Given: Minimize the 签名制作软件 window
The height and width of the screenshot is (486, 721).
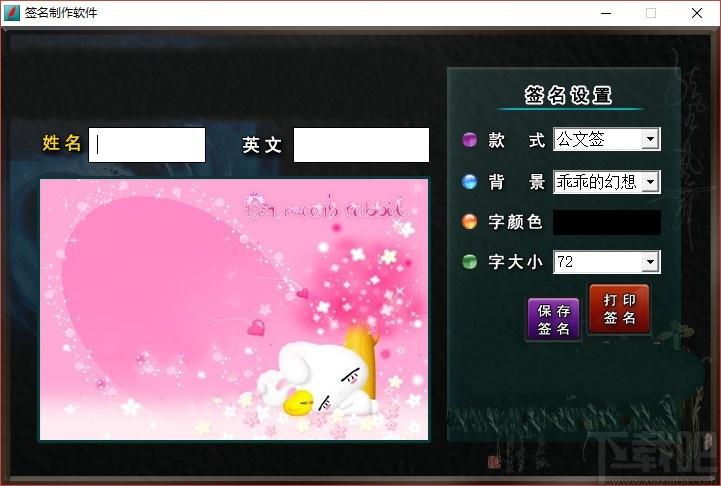Looking at the screenshot, I should [606, 13].
